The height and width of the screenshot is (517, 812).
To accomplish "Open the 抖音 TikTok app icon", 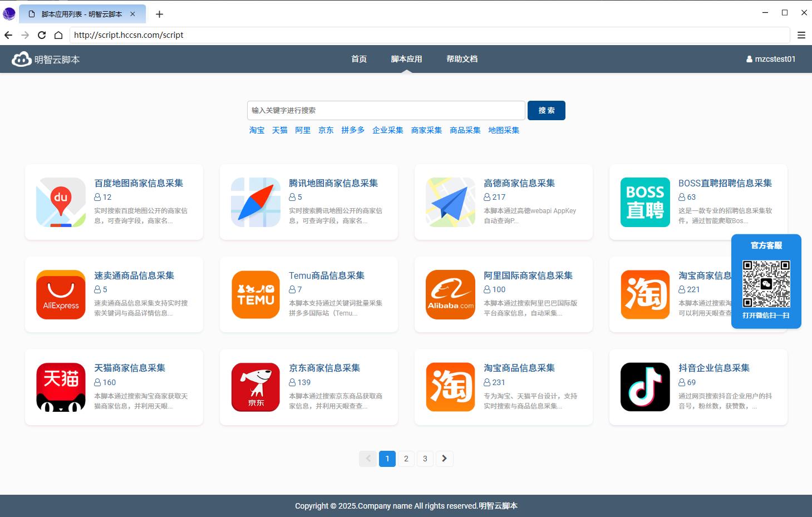I will coord(645,387).
